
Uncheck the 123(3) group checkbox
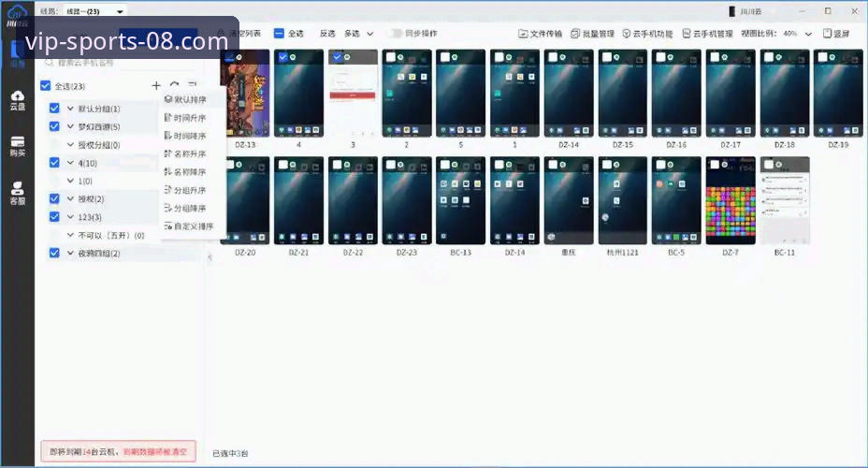[54, 216]
